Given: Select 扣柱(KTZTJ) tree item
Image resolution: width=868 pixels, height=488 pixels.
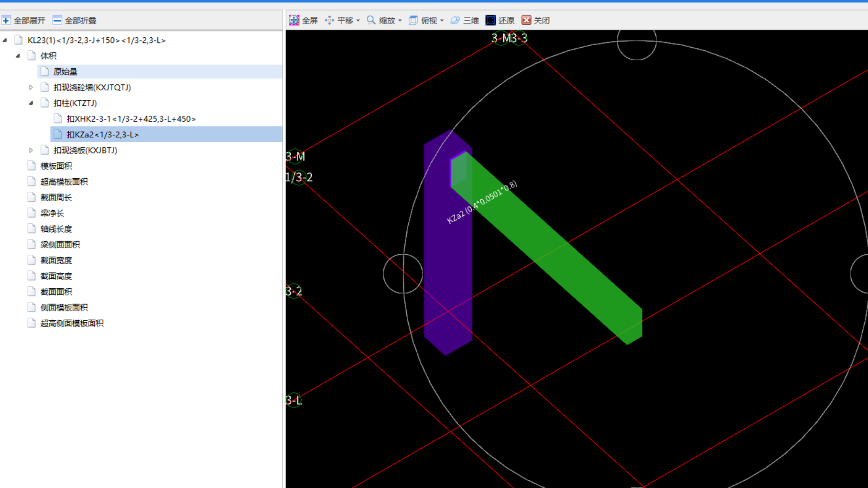Looking at the screenshot, I should pos(75,103).
